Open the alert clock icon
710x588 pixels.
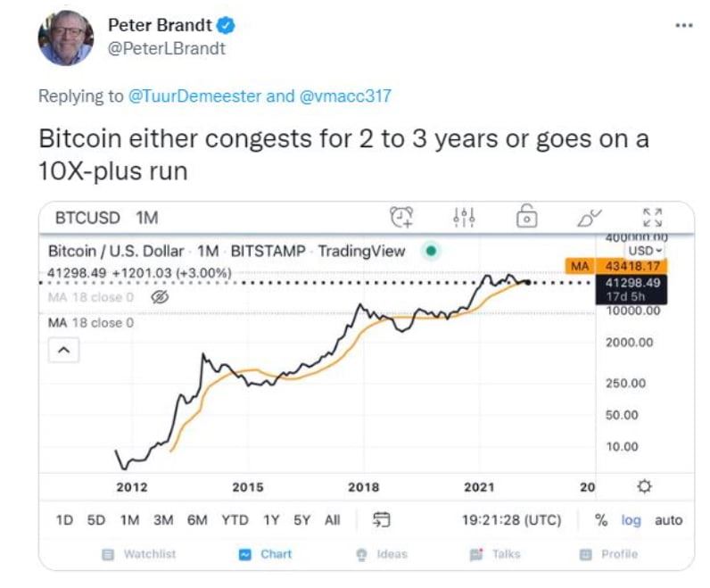(401, 217)
